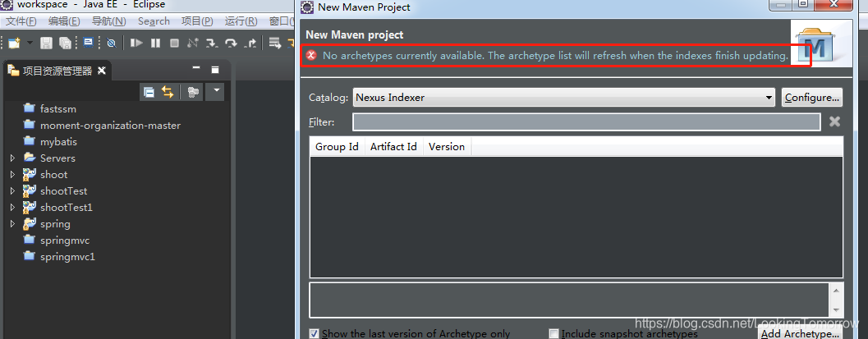The height and width of the screenshot is (339, 868).
Task: Click the working sets icon in the explorer toolbar
Action: click(x=193, y=93)
